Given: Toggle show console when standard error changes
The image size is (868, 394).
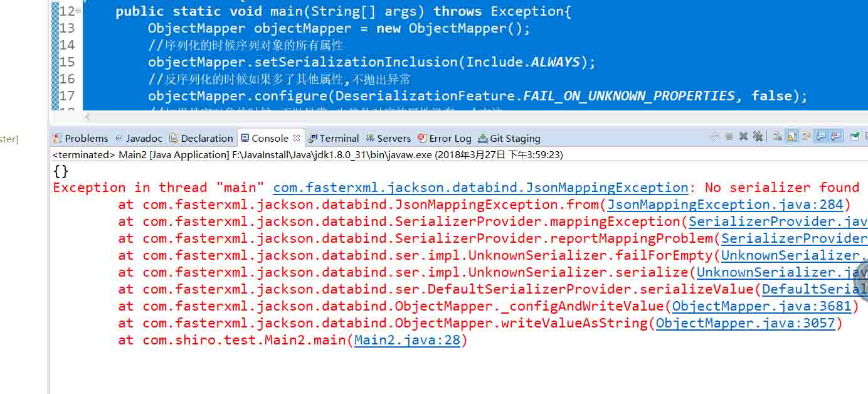Looking at the screenshot, I should [836, 136].
